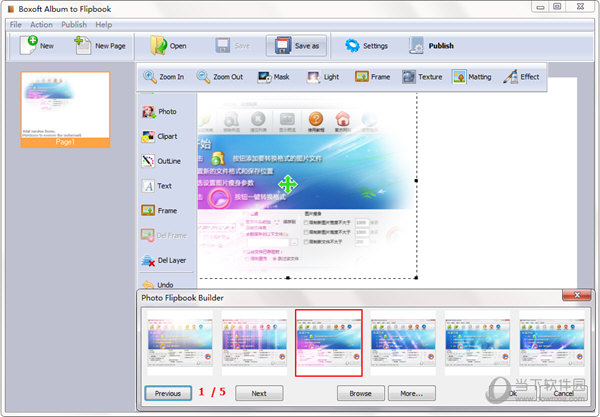Select the Zoom Out tool

click(220, 77)
